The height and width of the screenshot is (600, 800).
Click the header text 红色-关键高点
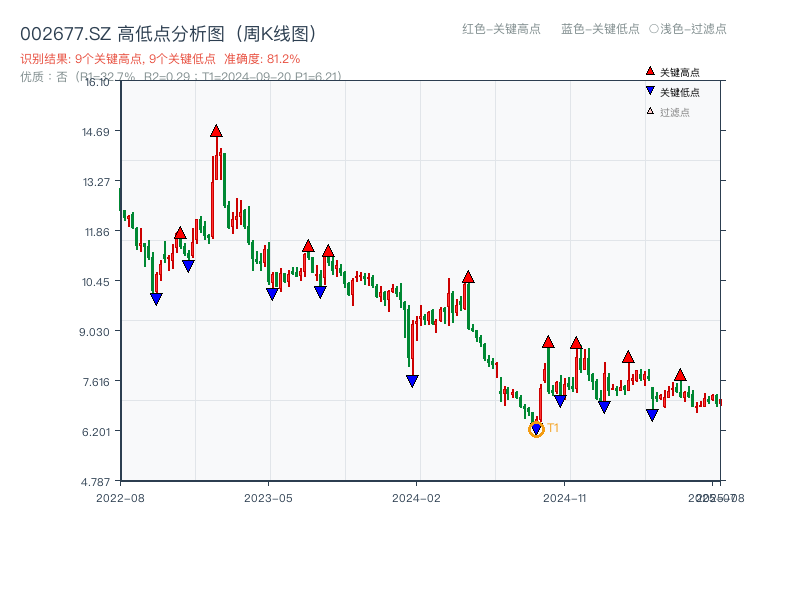(502, 29)
